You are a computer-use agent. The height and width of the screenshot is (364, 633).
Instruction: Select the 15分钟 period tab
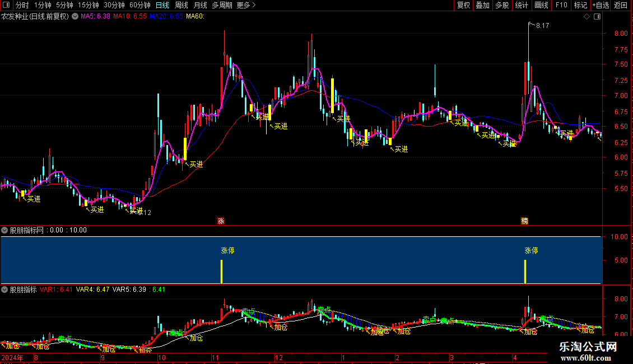89,5
